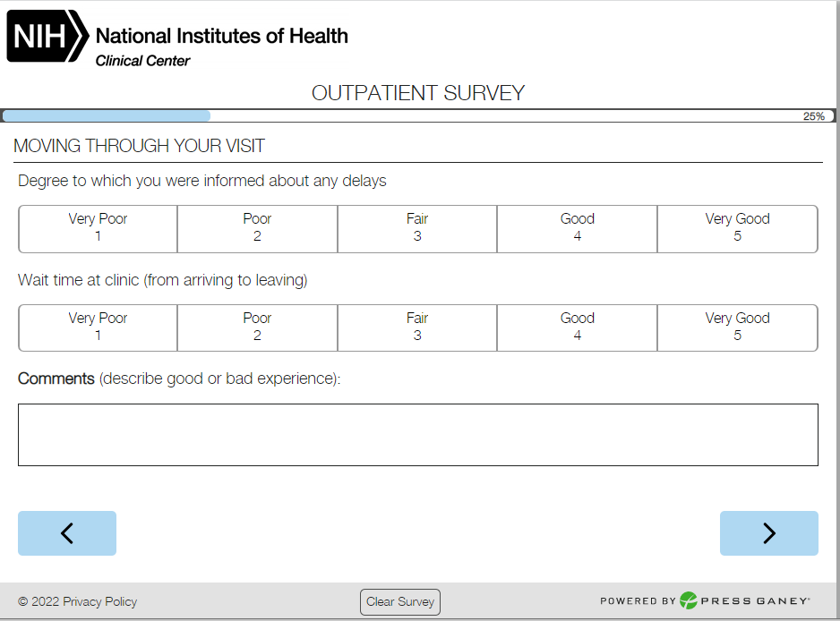Rate delay information as Good

577,228
